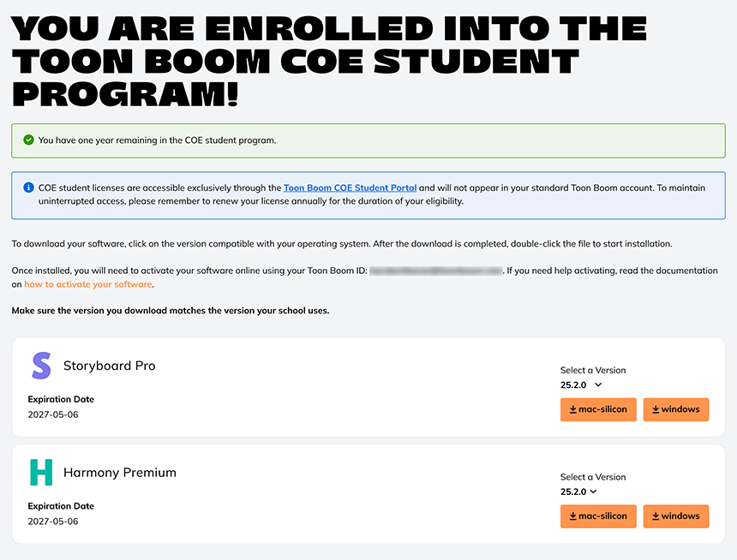The height and width of the screenshot is (560, 737).
Task: Click the Storyboard Pro purple S logo
Action: [41, 366]
